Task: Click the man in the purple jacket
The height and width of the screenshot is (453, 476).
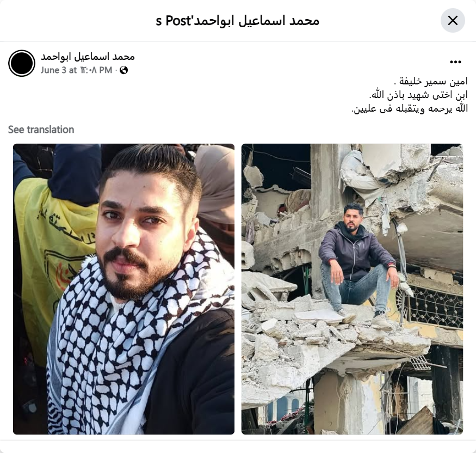Action: tap(358, 264)
